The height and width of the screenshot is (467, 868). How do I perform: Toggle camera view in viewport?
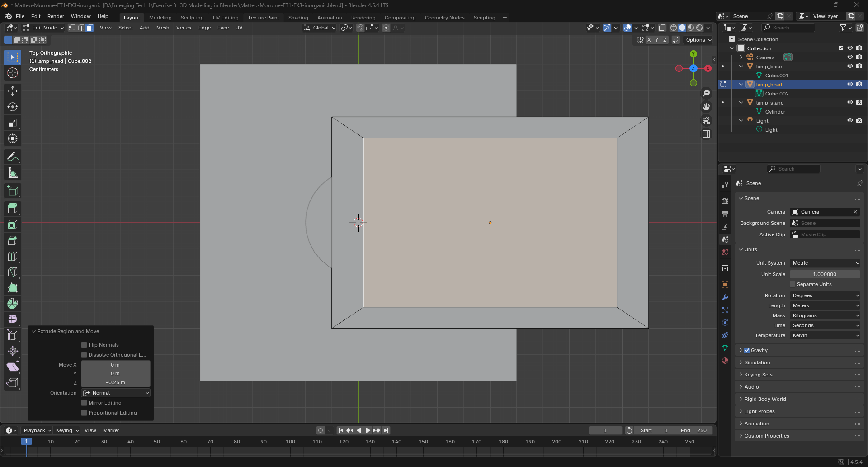pos(706,120)
